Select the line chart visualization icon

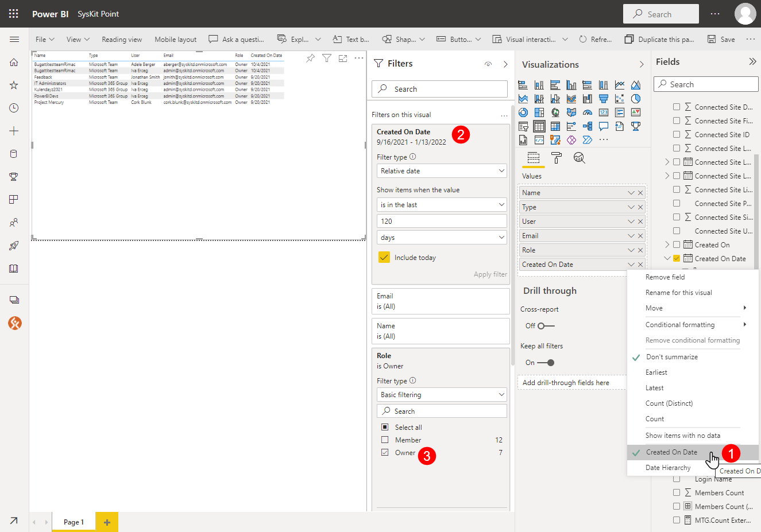pyautogui.click(x=620, y=85)
